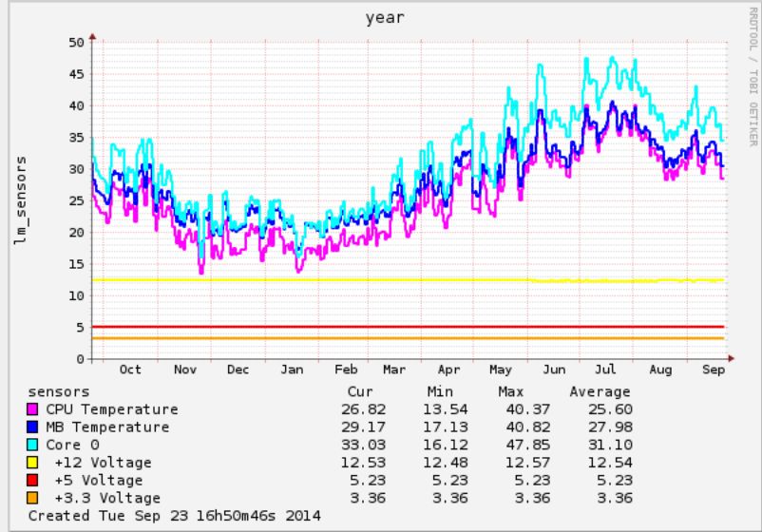Click CPU Temperature average value 25.60
The image size is (762, 532).
click(610, 409)
